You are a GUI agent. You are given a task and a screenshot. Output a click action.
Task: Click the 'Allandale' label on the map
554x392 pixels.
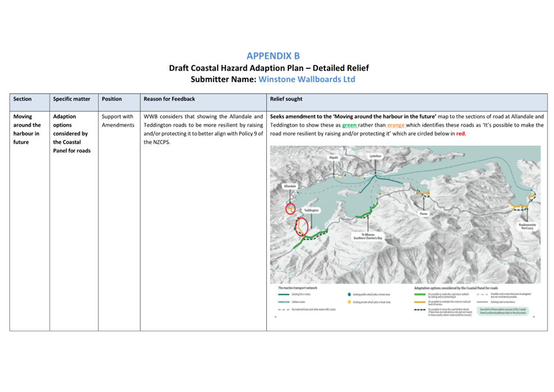pyautogui.click(x=289, y=186)
